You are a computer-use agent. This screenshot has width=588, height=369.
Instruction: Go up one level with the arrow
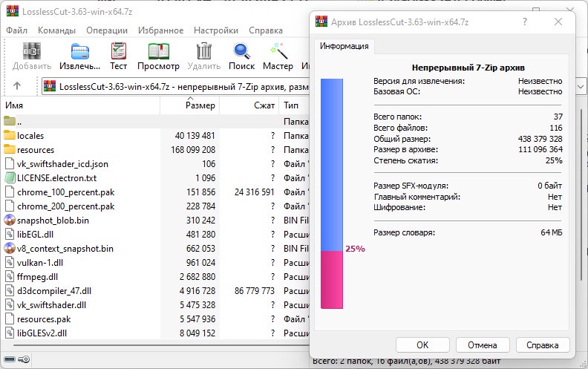(x=17, y=86)
